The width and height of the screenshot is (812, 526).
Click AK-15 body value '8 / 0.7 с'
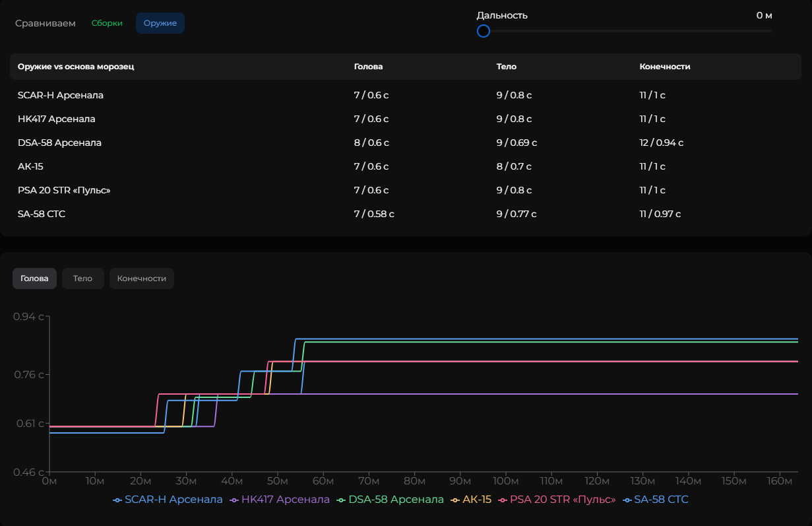tap(514, 166)
